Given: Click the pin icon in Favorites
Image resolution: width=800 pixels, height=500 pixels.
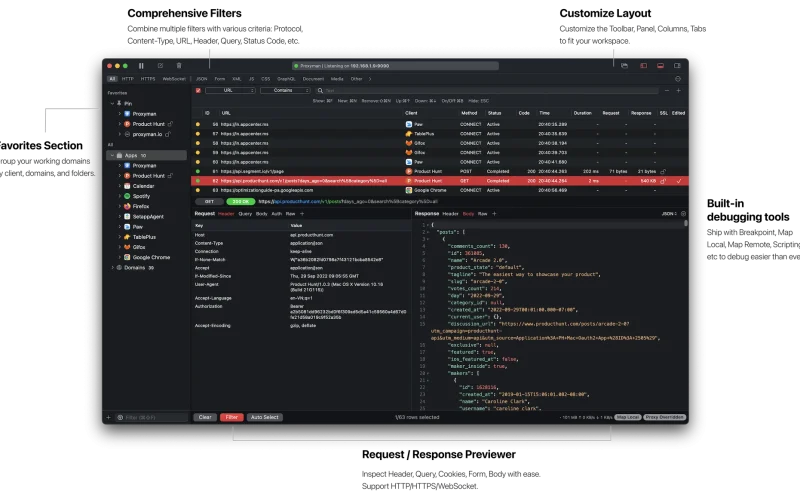Looking at the screenshot, I should click(119, 103).
